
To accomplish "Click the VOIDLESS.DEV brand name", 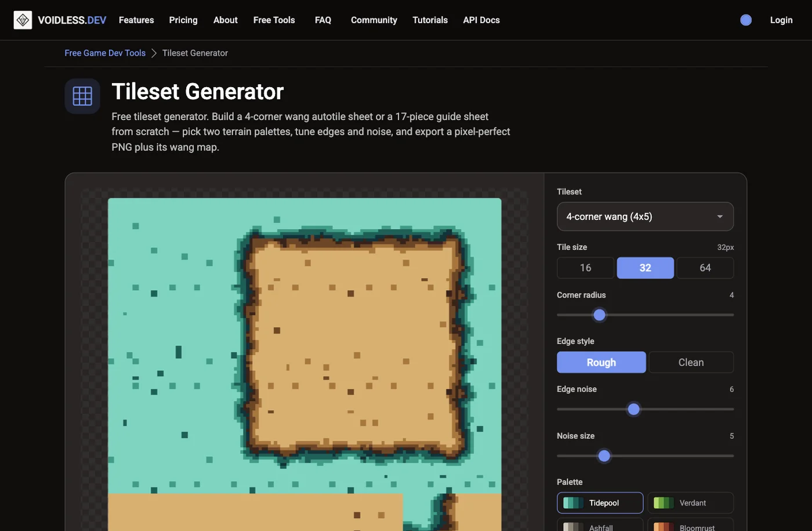I will 72,20.
